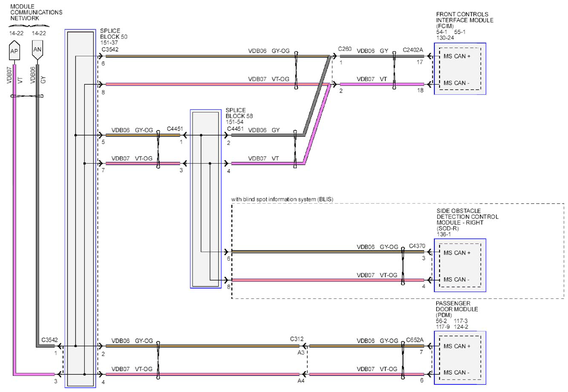Select the Splice Block 58 component box
Viewport: 568px width, 392px height.
(x=206, y=199)
